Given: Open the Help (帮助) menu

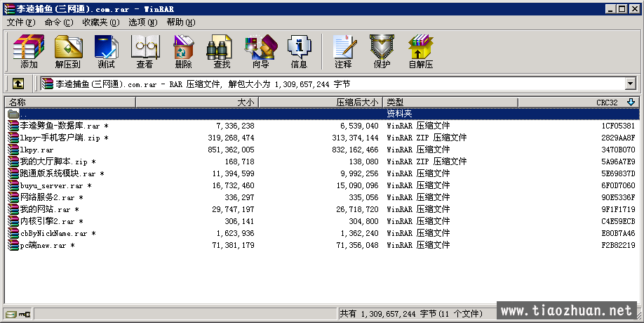Looking at the screenshot, I should pos(181,22).
